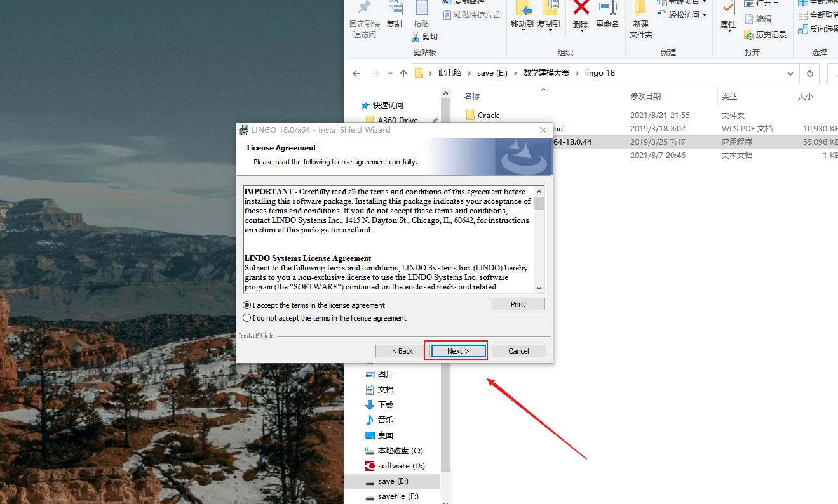
Task: Click 此电脑 in the address breadcrumb
Action: (x=450, y=73)
